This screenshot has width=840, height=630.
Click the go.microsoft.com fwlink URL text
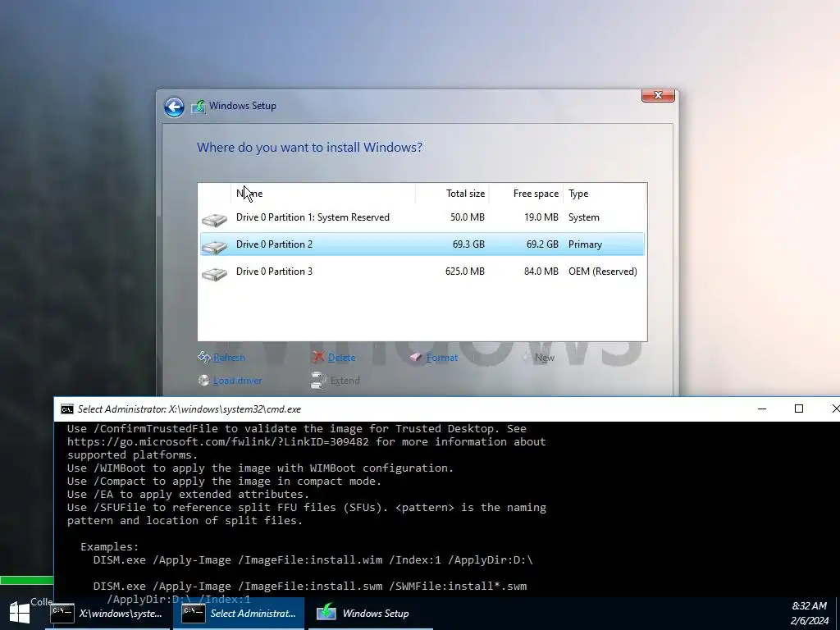click(x=218, y=442)
